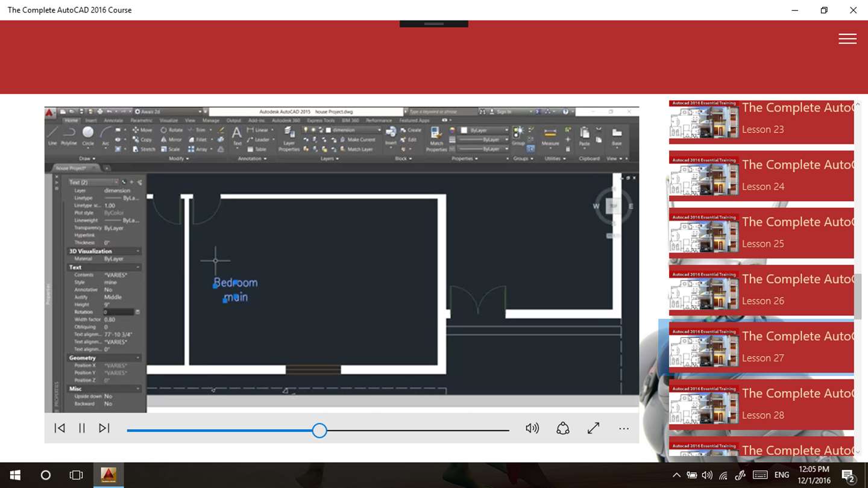Expand the Modify panel in the video
Viewport: 868px width, 488px height.
point(178,158)
